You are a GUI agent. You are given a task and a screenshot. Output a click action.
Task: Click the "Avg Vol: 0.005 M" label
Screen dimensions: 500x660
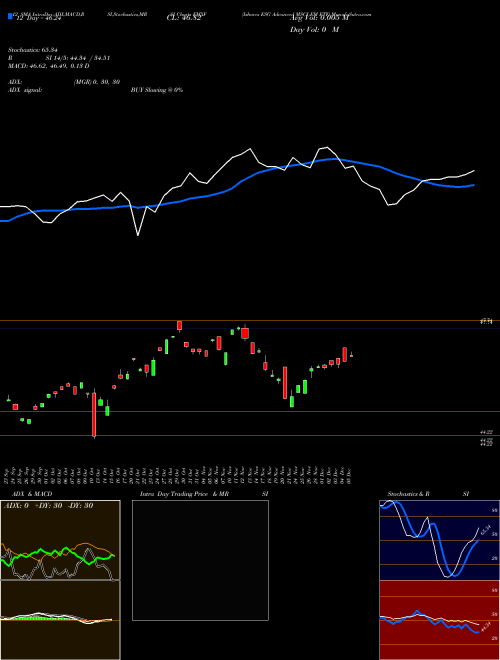tap(318, 19)
